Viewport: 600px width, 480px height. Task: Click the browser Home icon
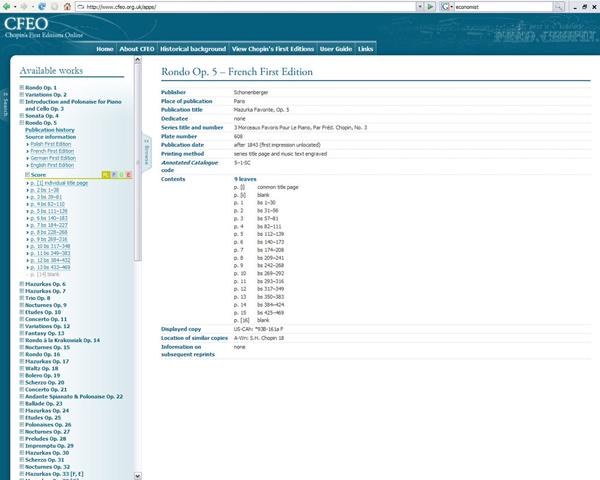click(66, 6)
